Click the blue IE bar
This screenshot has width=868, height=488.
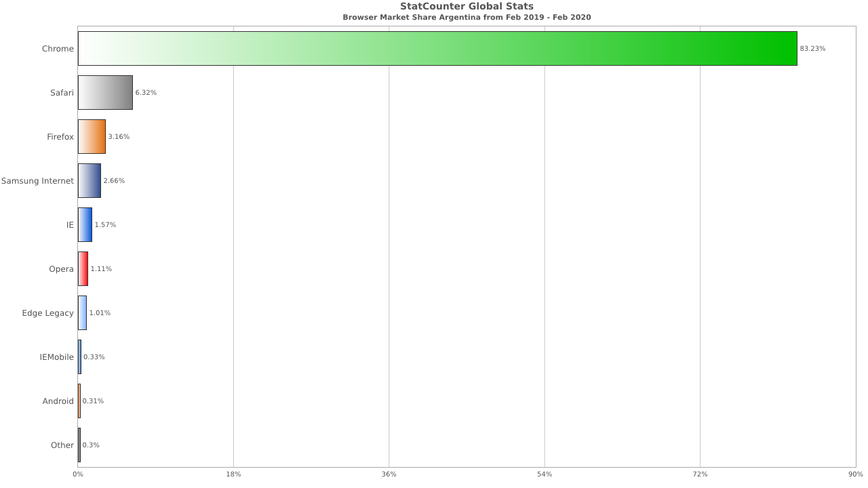click(85, 224)
